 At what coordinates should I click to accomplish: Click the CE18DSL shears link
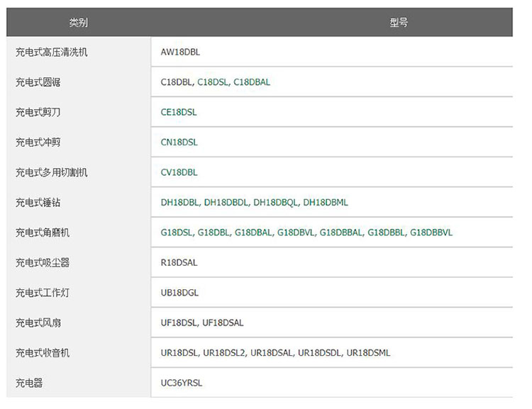[179, 112]
